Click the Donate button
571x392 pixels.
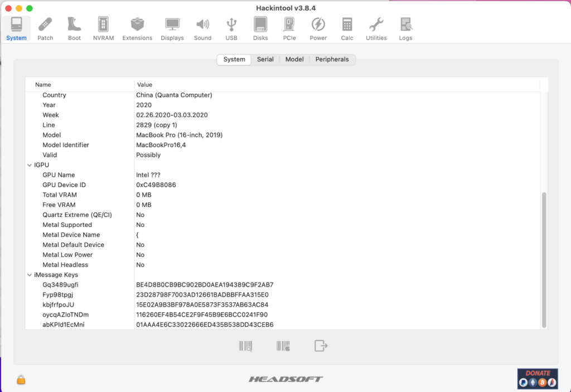[538, 378]
